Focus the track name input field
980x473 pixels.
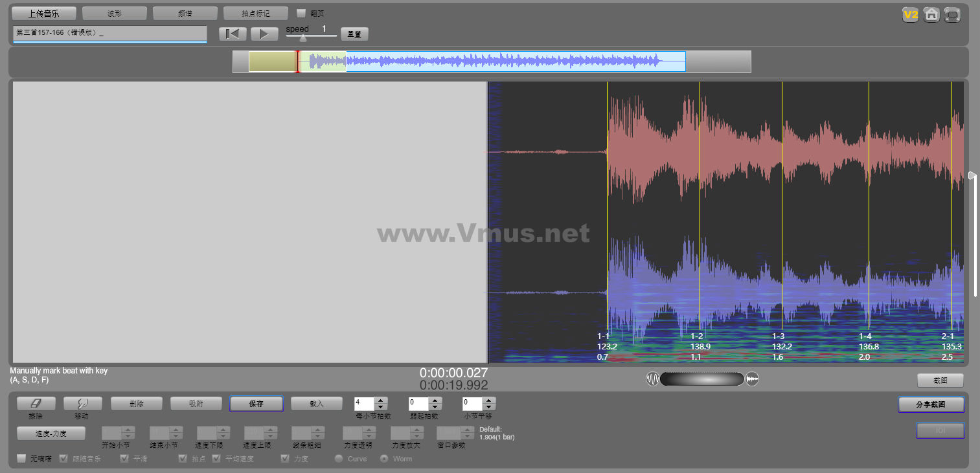109,33
